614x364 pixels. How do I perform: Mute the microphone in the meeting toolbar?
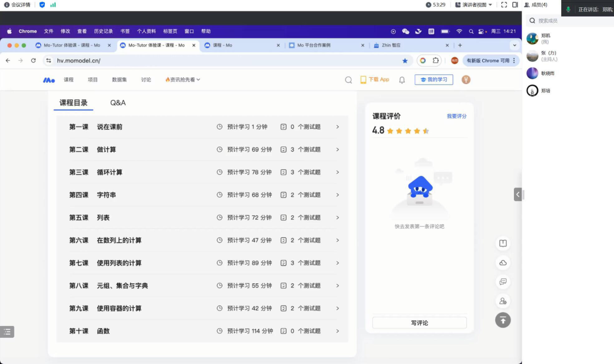click(x=568, y=8)
